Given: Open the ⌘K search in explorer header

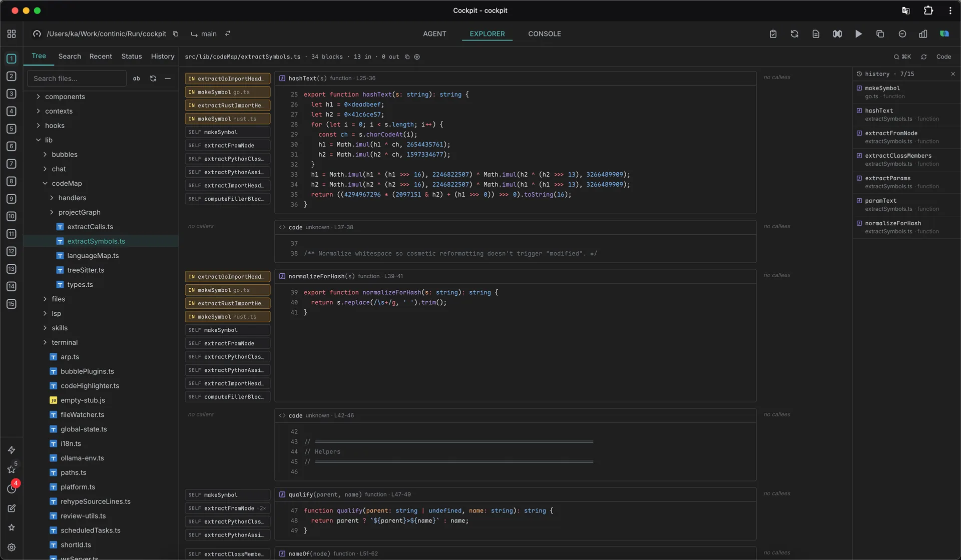Looking at the screenshot, I should coord(902,57).
